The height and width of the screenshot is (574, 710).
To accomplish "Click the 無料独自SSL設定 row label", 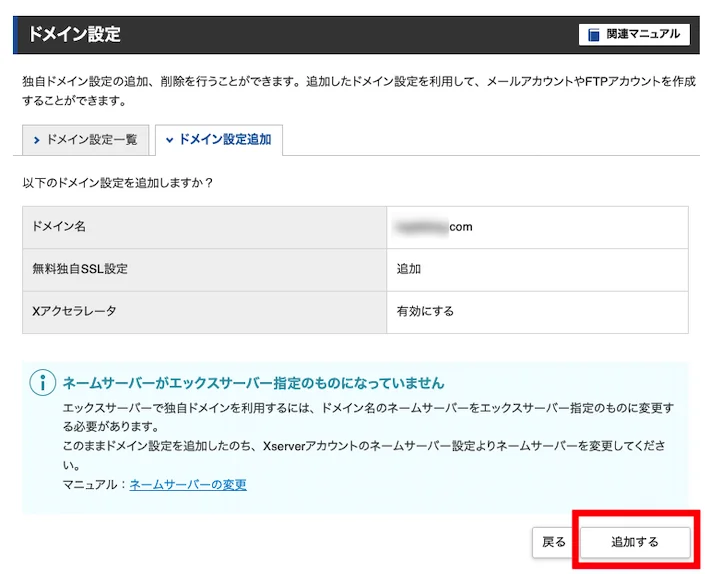I will 80,269.
